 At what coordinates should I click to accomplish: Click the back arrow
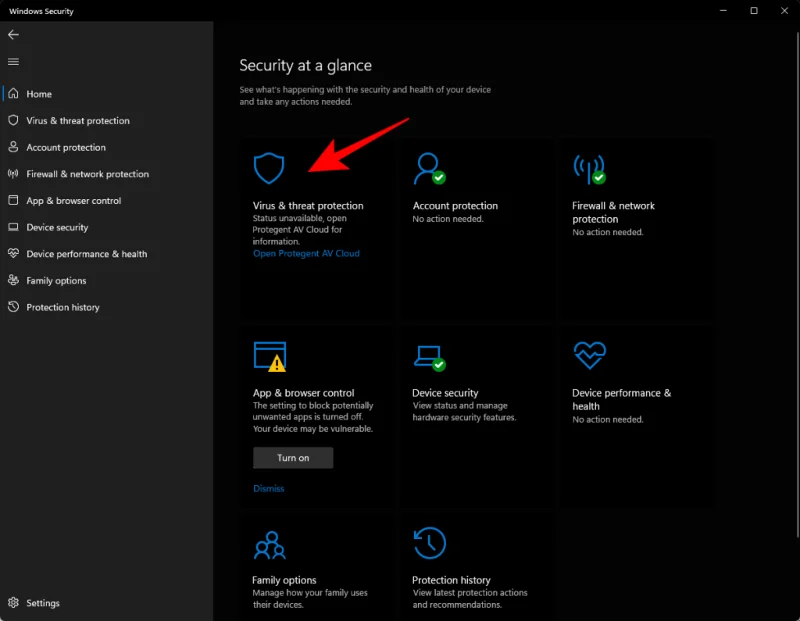(x=14, y=34)
